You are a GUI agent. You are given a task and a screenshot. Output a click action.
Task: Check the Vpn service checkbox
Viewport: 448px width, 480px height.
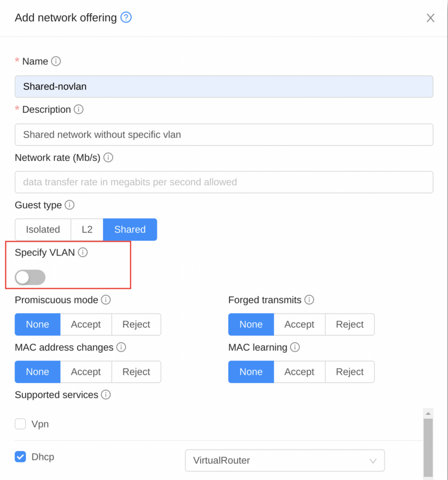click(x=21, y=424)
